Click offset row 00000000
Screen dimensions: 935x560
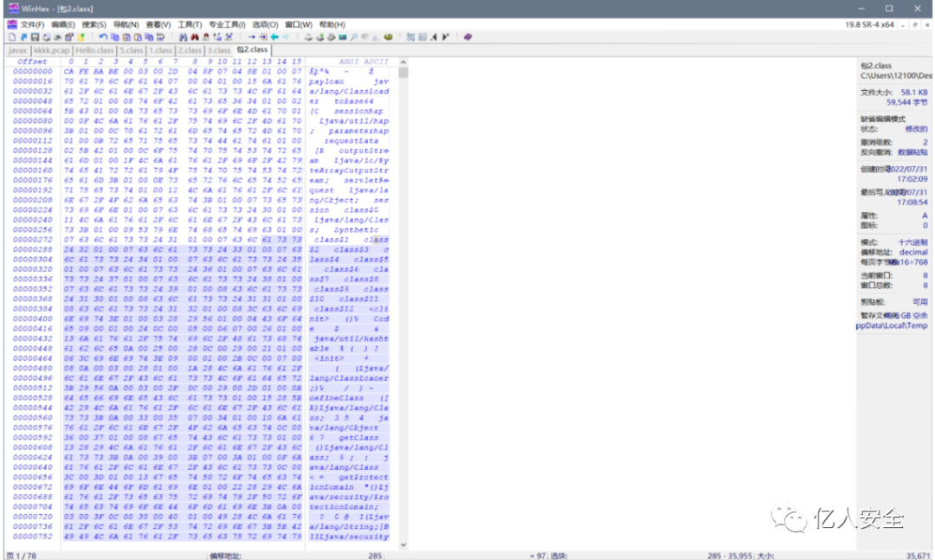33,72
